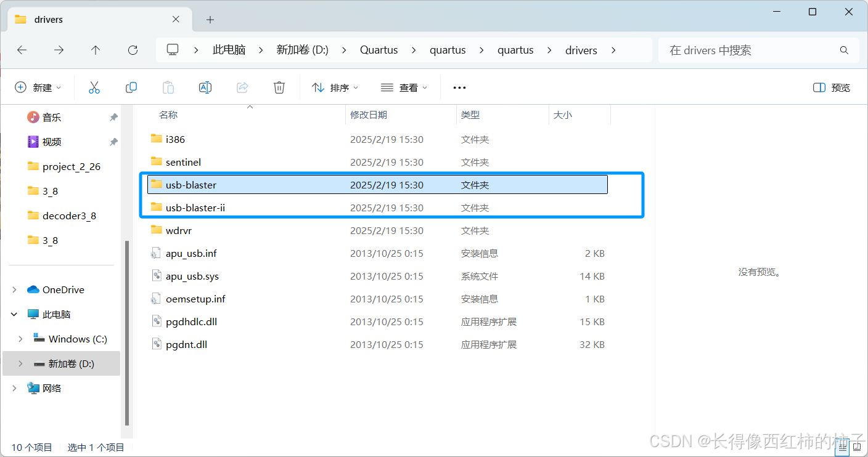The height and width of the screenshot is (457, 868).
Task: Toggle the Preview pane button
Action: [832, 87]
